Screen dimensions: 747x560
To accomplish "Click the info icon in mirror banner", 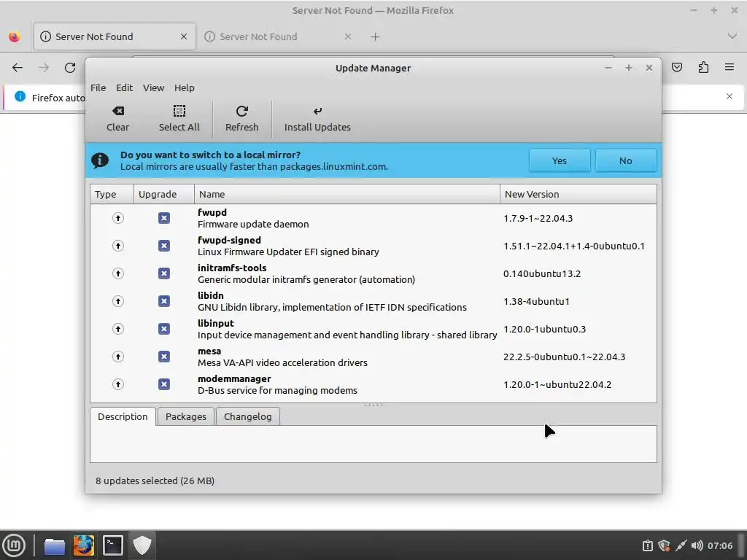I will (99, 160).
